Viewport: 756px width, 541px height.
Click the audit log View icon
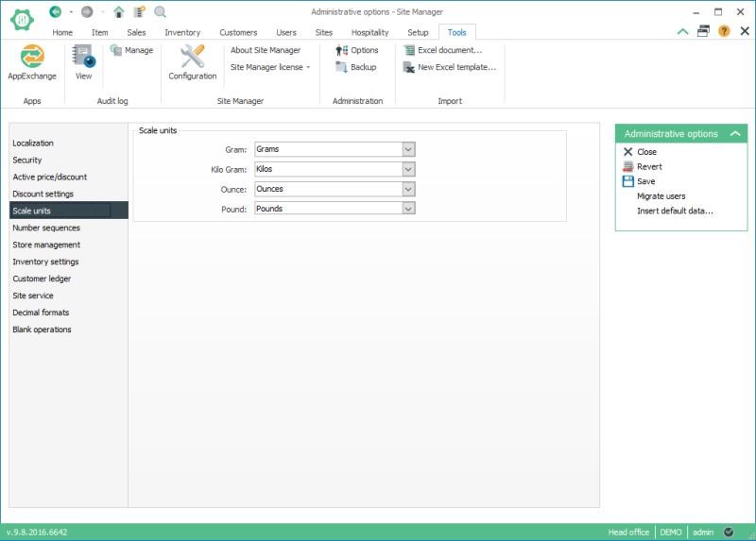(x=83, y=57)
